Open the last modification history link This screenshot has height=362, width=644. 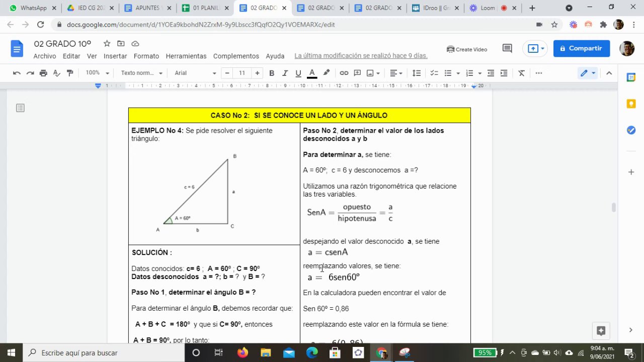click(x=361, y=56)
